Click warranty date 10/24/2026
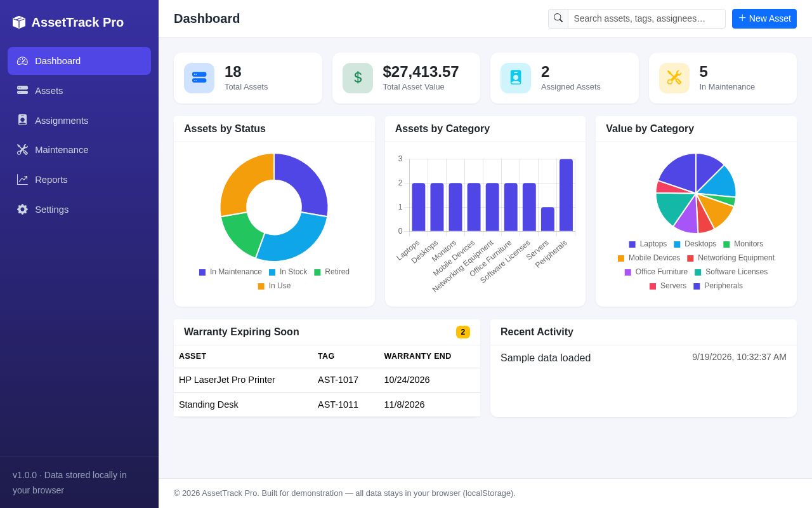 407,380
